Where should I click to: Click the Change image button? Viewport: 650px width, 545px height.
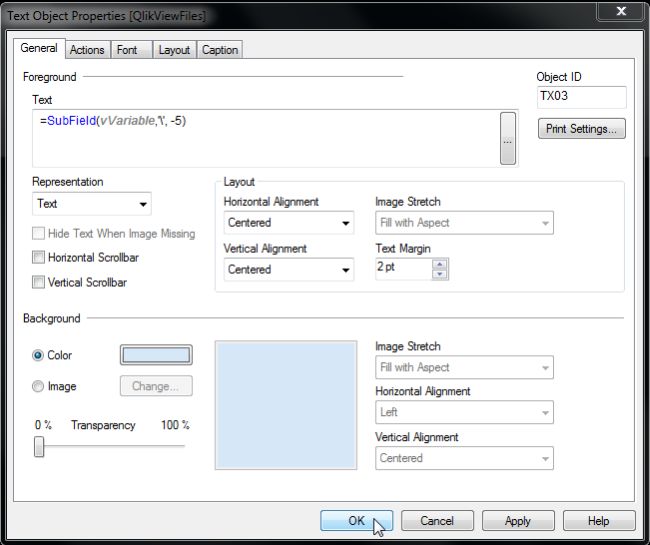156,386
